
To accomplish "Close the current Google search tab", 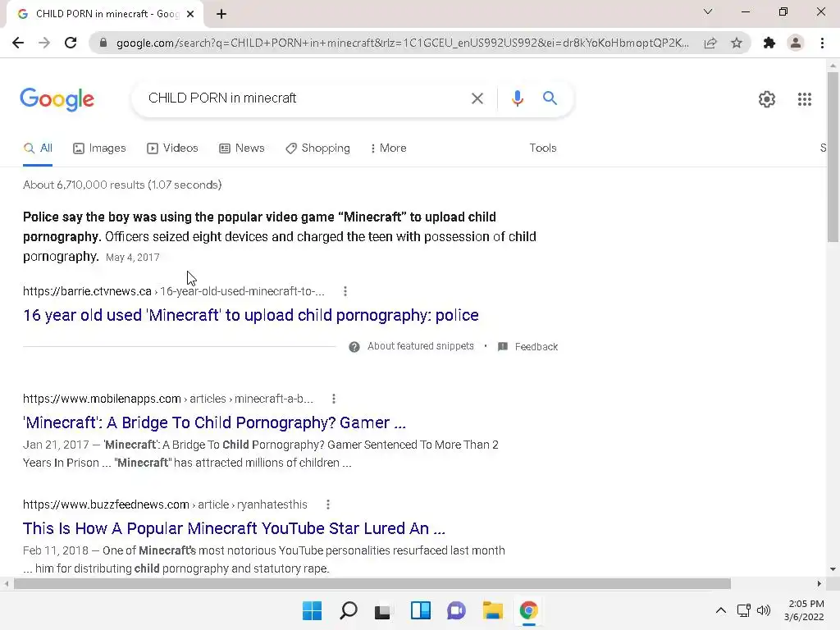I will click(x=190, y=14).
